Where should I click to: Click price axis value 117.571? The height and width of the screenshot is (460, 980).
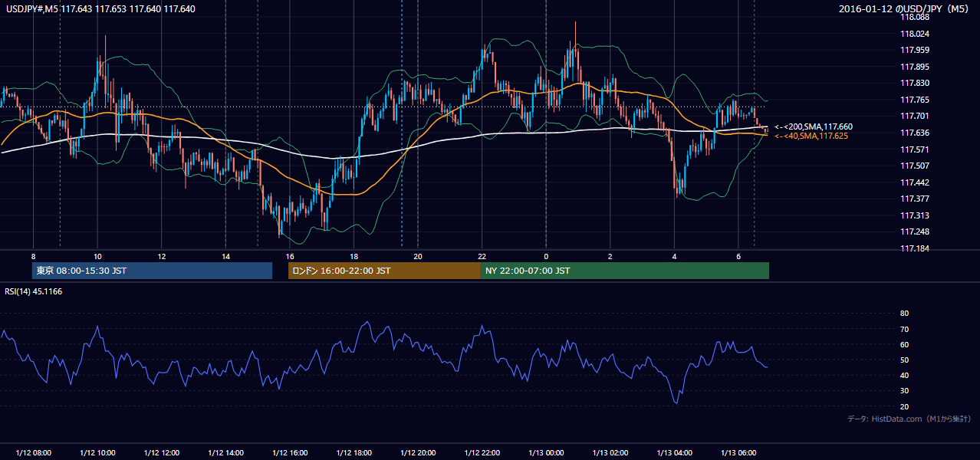[914, 149]
